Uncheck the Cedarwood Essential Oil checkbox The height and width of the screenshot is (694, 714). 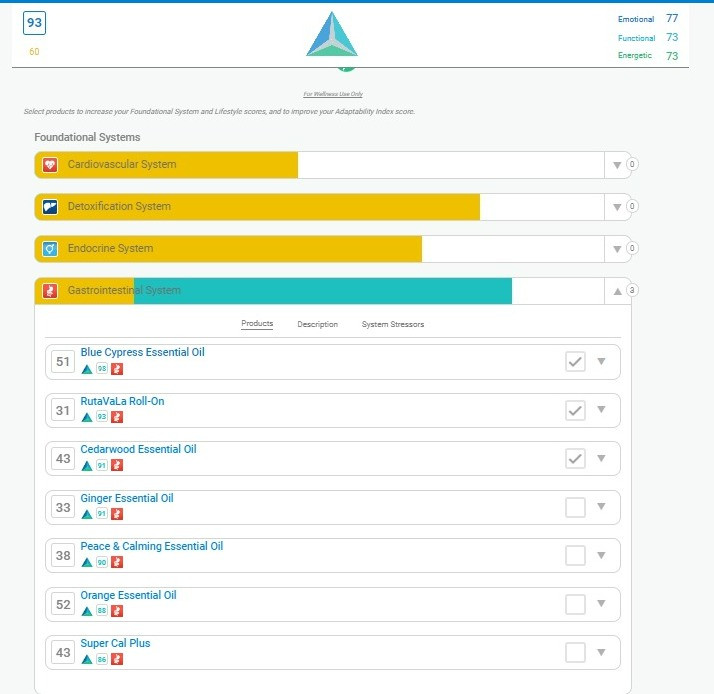point(575,459)
